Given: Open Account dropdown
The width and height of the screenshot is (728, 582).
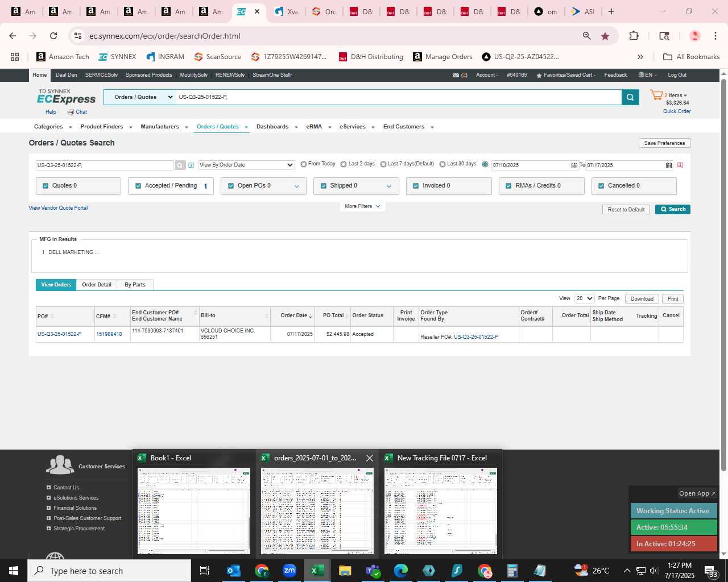Looking at the screenshot, I should point(487,75).
